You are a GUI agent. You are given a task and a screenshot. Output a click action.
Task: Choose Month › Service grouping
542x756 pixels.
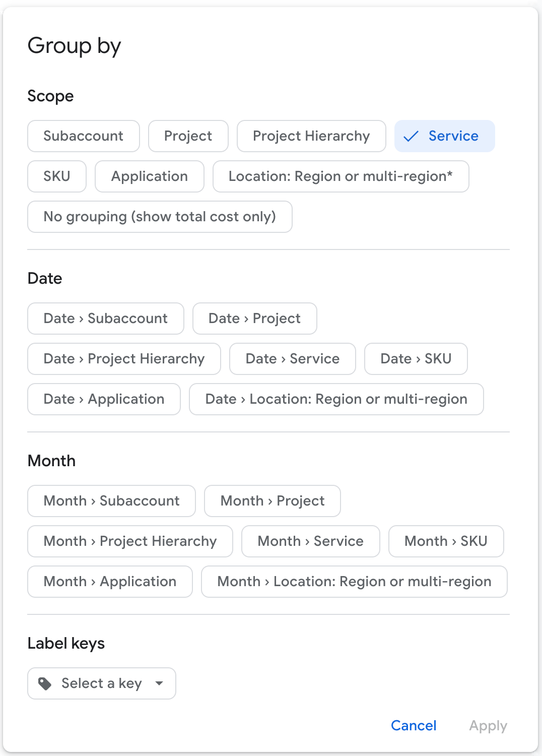pyautogui.click(x=310, y=541)
